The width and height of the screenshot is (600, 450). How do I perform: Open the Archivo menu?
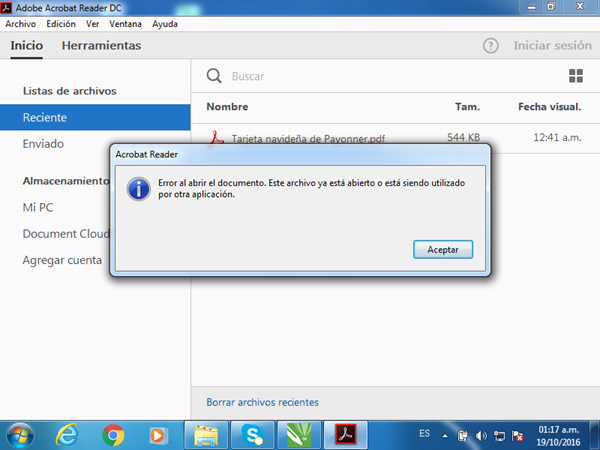click(21, 24)
